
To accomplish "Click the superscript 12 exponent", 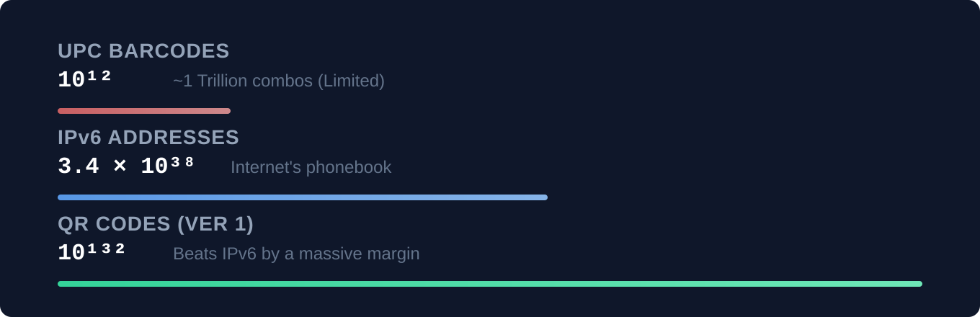I will (x=99, y=76).
